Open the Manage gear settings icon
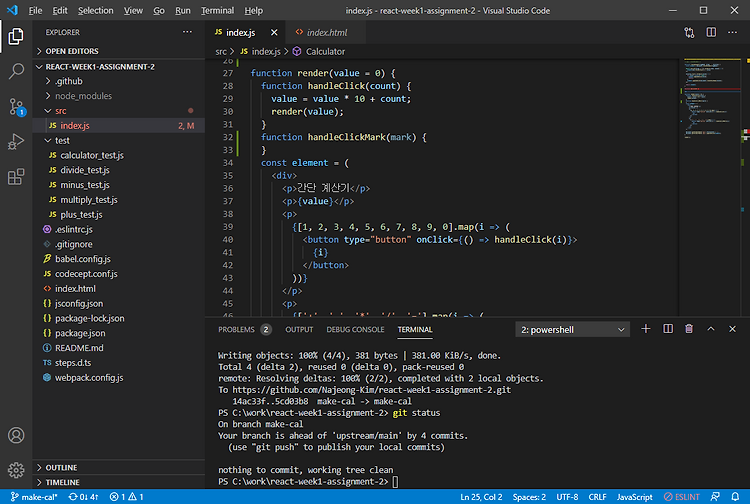The height and width of the screenshot is (504, 750). (x=16, y=470)
